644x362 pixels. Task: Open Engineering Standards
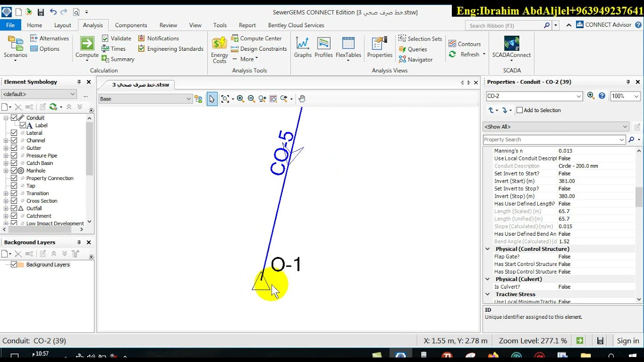[171, 49]
